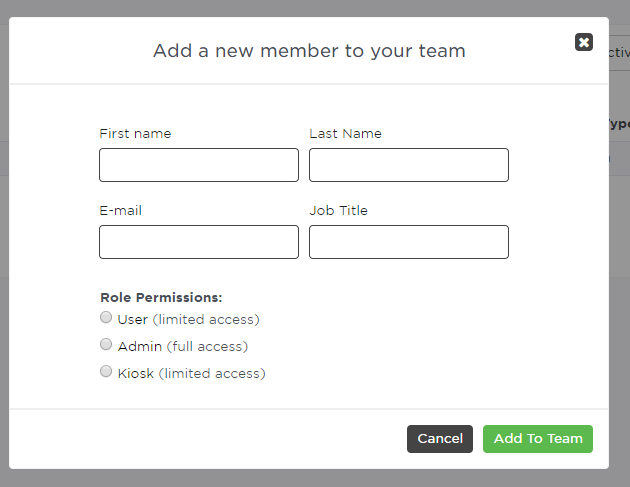Viewport: 630px width, 487px height.
Task: Click the "Add a new member" dialog title
Action: point(309,50)
